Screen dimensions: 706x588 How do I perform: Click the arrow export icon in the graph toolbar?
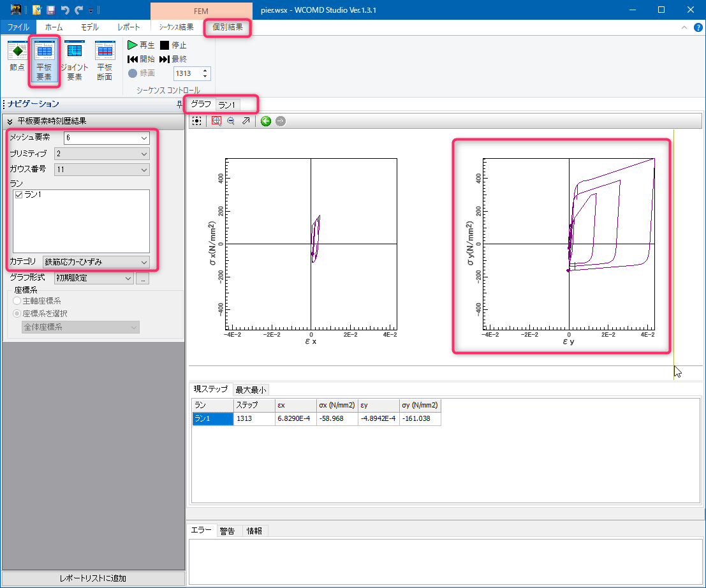pos(246,121)
